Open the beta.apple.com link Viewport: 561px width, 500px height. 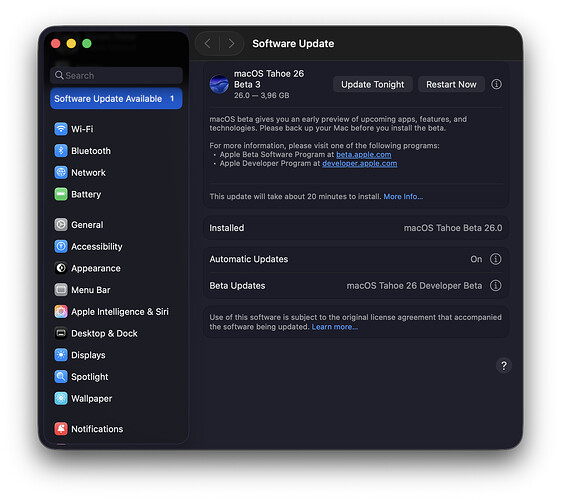click(x=364, y=155)
